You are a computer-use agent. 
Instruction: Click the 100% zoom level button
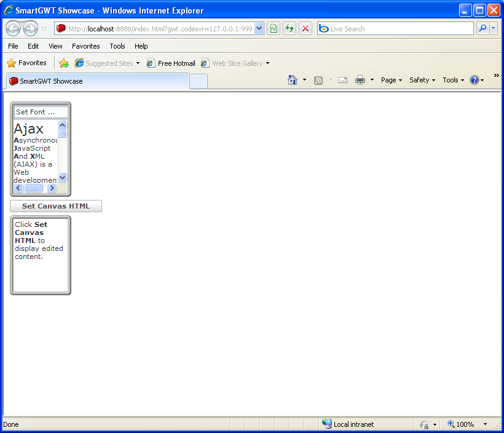click(461, 424)
